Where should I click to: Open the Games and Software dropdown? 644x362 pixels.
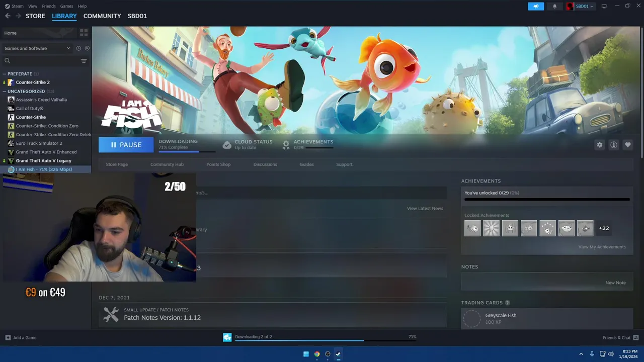tap(37, 48)
